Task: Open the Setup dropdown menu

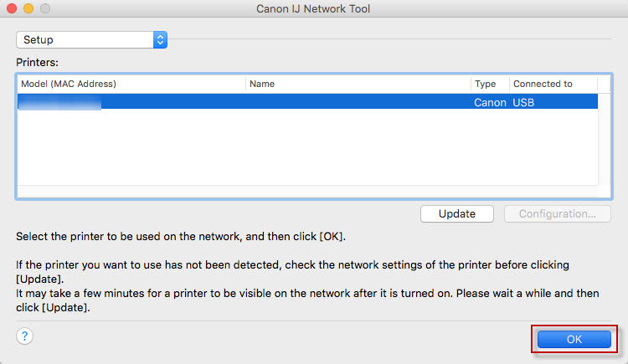Action: click(92, 39)
